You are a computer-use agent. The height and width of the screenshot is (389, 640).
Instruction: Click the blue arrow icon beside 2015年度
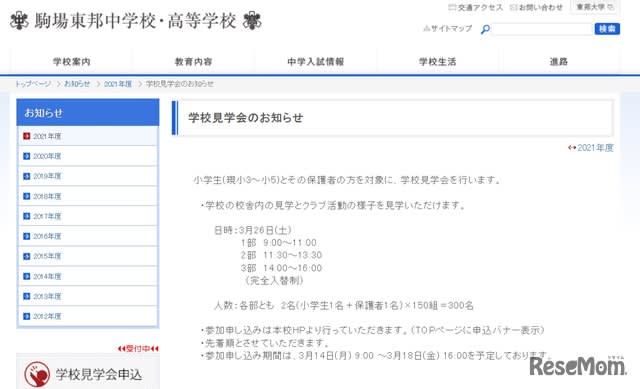pos(27,256)
